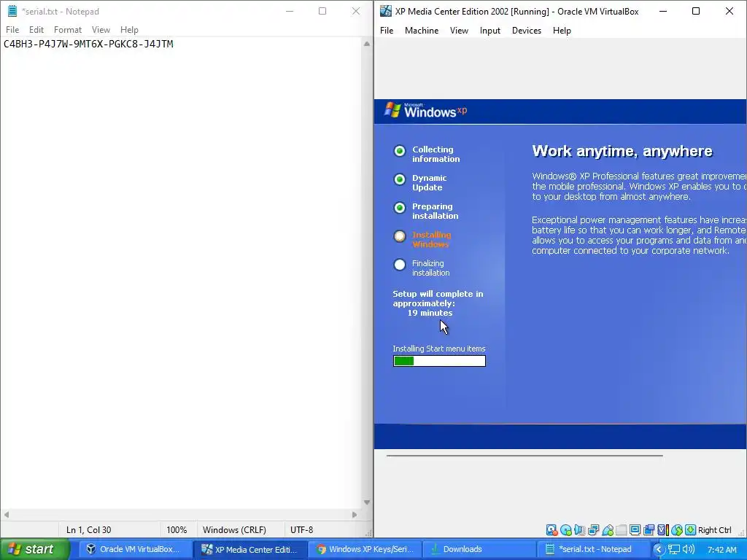Switch to Windows XP Keys Chrome taskbar button

tap(365, 550)
